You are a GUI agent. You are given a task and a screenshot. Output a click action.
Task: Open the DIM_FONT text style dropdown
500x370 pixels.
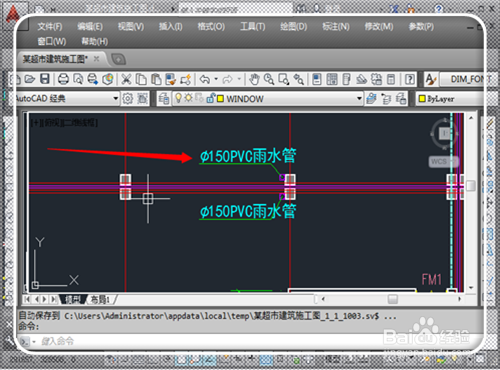(462, 79)
